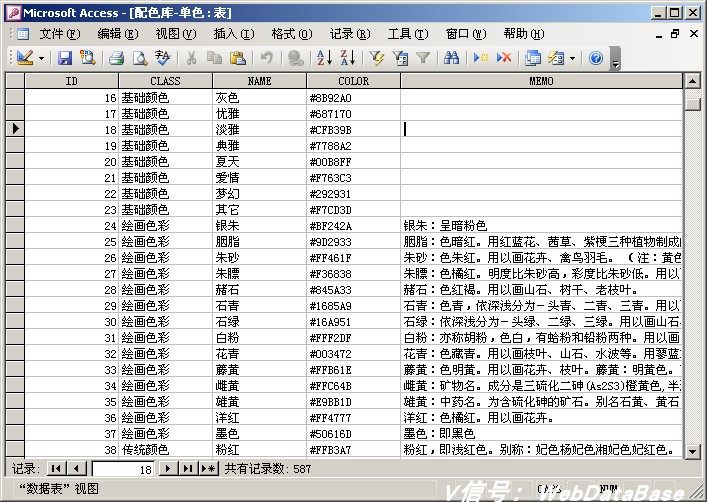The width and height of the screenshot is (707, 502).
Task: Open the 插入(I) menu
Action: click(234, 34)
